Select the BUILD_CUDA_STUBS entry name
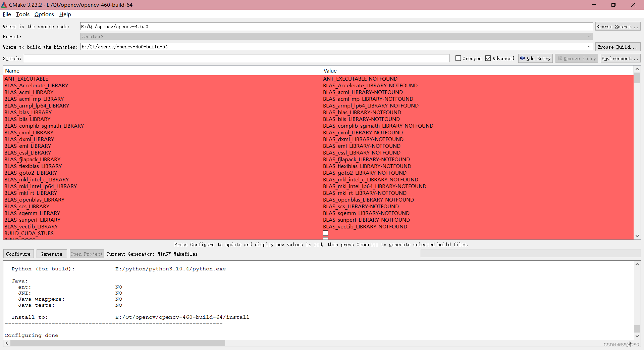The width and height of the screenshot is (644, 350). 29,233
